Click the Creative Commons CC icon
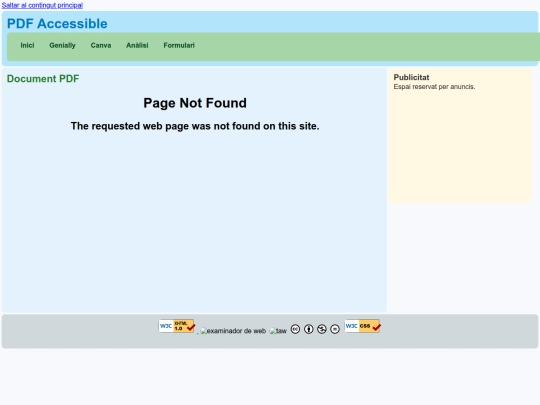 (295, 329)
